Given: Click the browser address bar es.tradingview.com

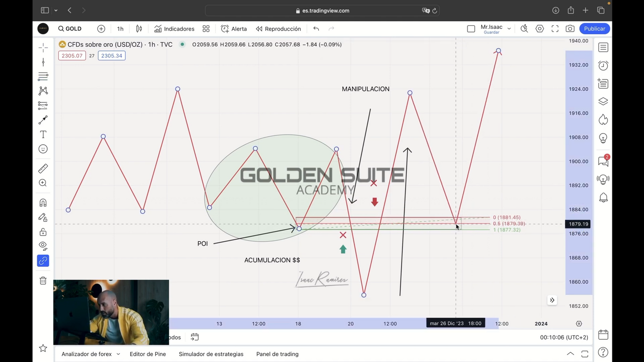Looking at the screenshot, I should [323, 11].
